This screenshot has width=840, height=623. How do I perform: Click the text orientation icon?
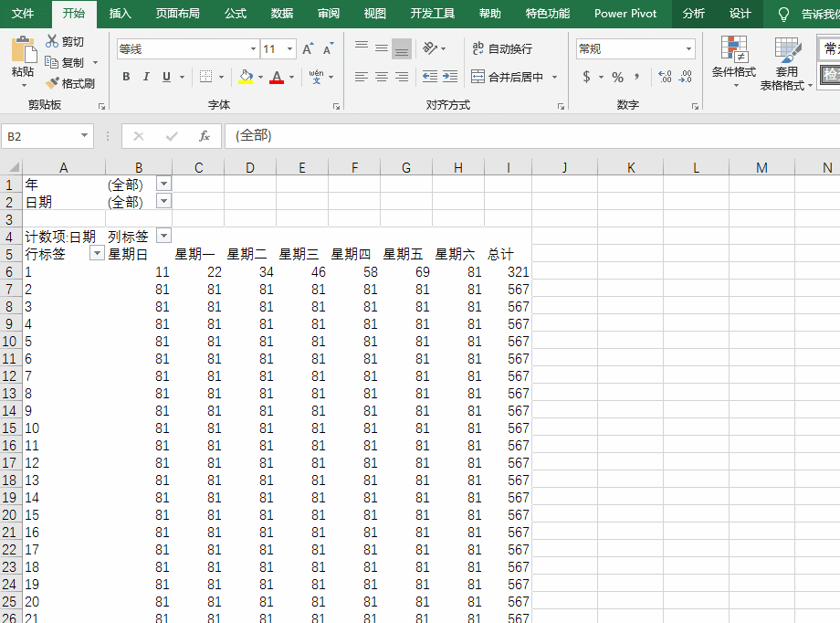coord(430,48)
